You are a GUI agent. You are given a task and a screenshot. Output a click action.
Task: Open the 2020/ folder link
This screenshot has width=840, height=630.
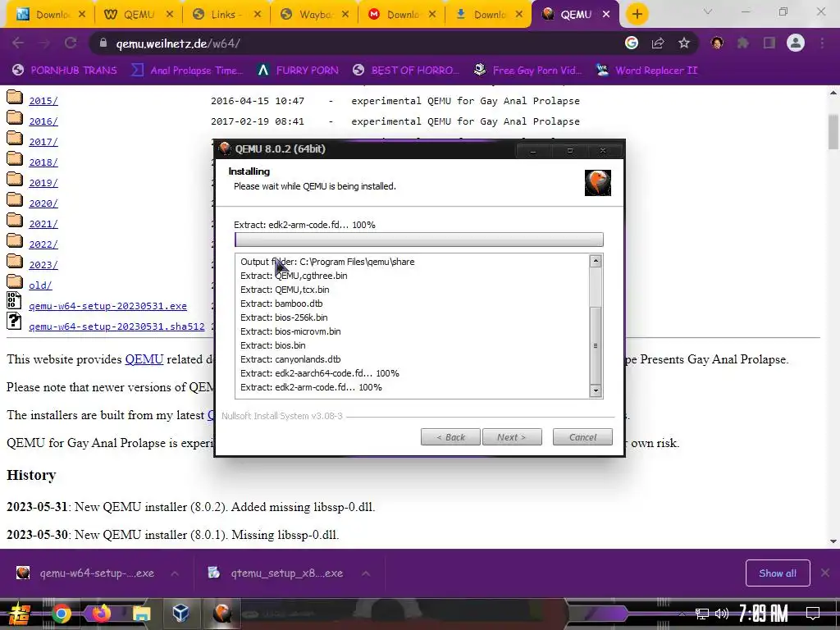pyautogui.click(x=43, y=203)
